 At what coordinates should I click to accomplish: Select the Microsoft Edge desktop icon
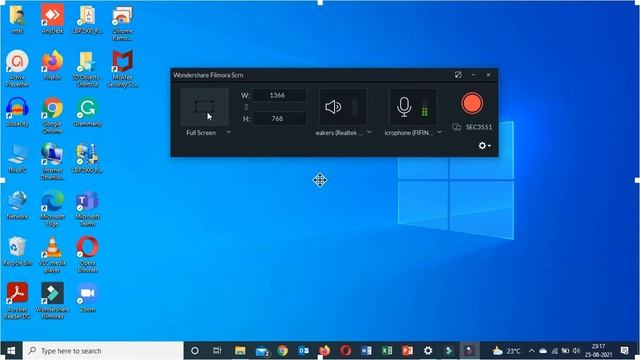[52, 208]
